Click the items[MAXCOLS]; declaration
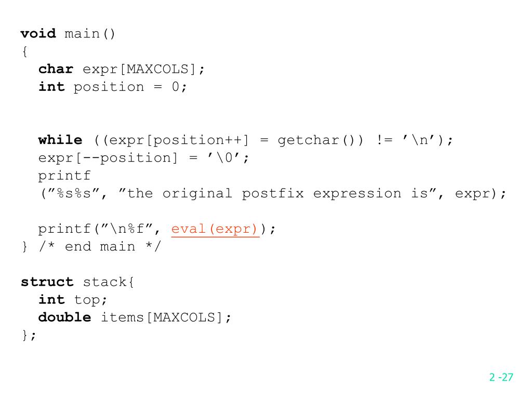 click(166, 317)
